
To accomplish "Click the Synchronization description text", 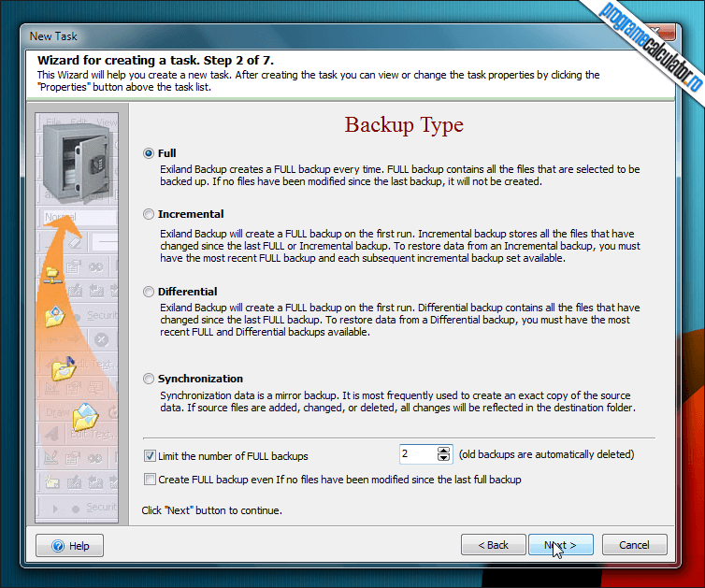I will (x=397, y=401).
